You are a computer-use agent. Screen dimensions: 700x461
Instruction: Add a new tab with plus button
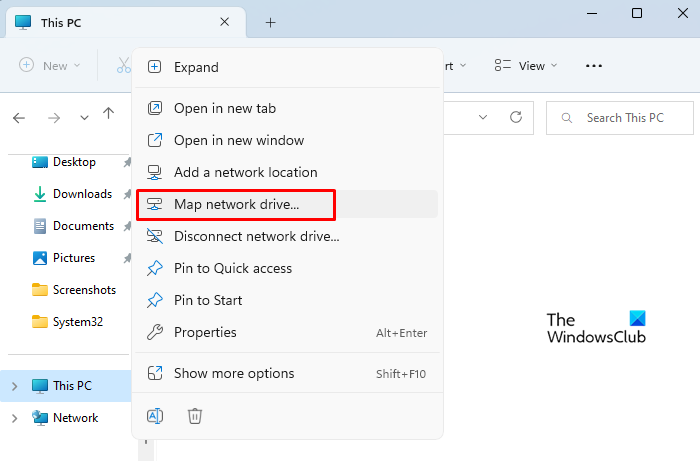270,22
